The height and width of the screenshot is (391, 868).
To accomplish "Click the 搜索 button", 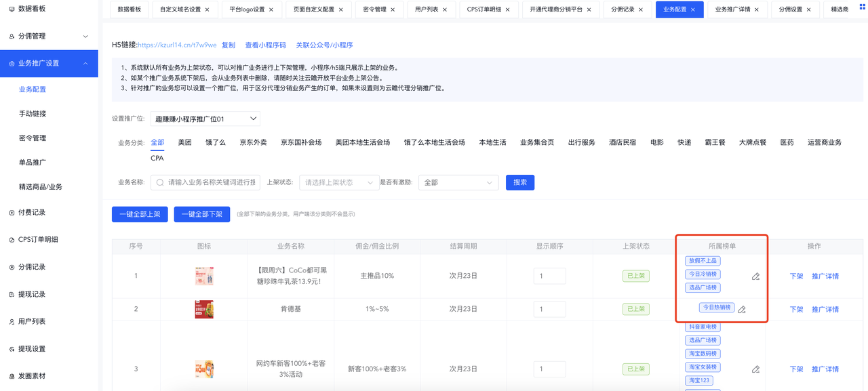I will (520, 182).
